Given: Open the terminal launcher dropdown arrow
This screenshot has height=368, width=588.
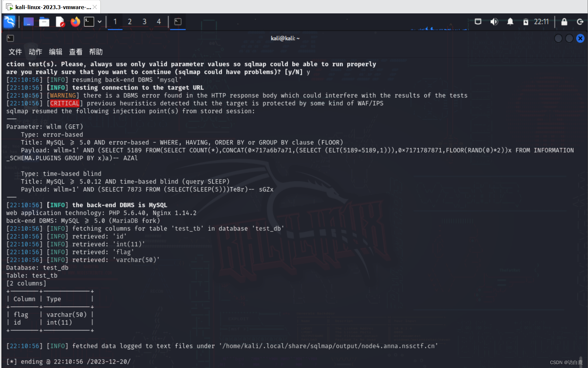Looking at the screenshot, I should 100,22.
